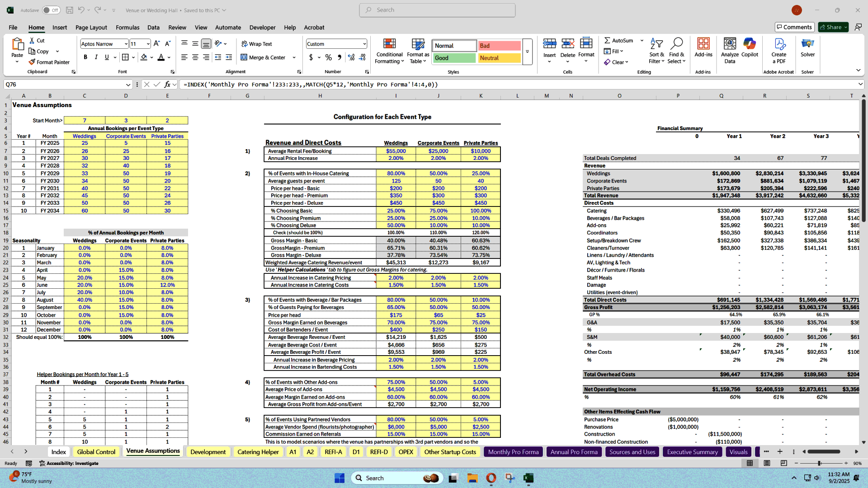This screenshot has height=488, width=868.
Task: Apply the Percent Style icon
Action: 328,57
